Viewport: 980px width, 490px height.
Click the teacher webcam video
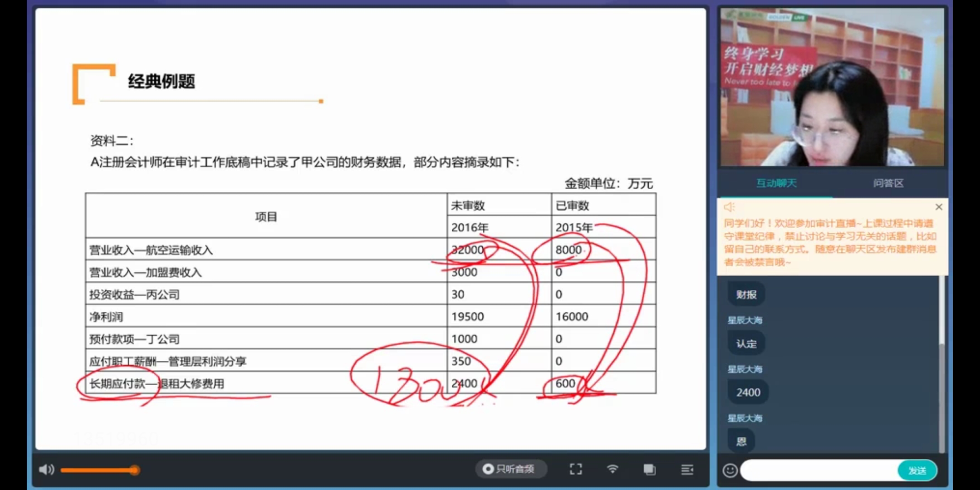point(832,87)
